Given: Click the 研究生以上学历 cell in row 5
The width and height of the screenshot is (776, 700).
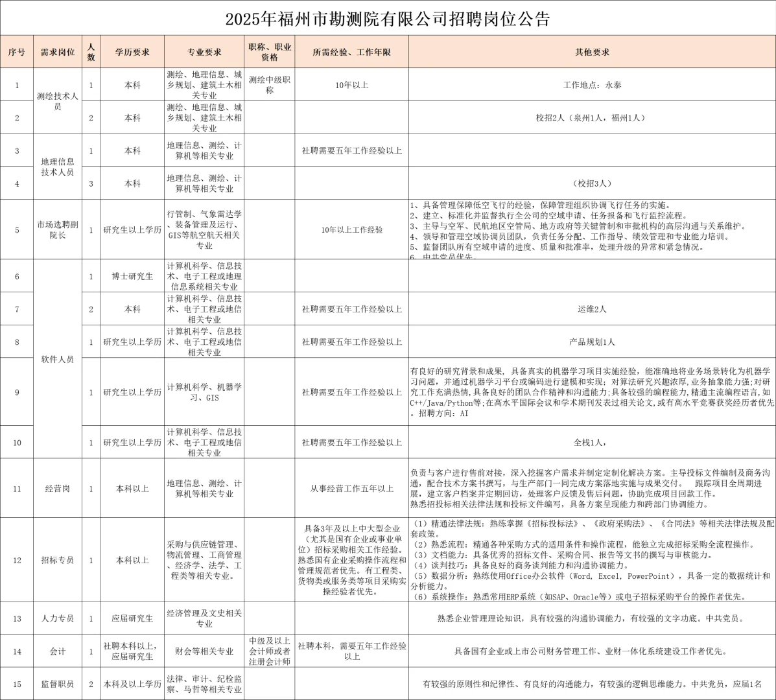Looking at the screenshot, I should coord(132,229).
